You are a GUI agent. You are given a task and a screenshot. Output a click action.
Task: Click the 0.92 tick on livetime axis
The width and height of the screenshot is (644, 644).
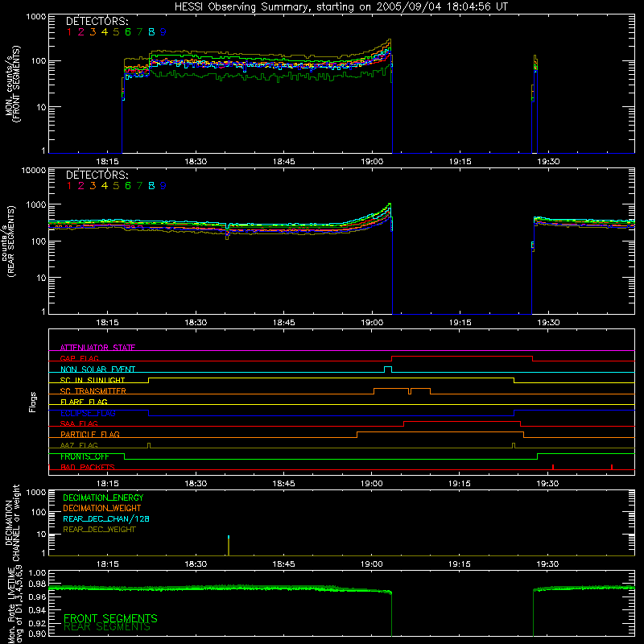pyautogui.click(x=37, y=622)
